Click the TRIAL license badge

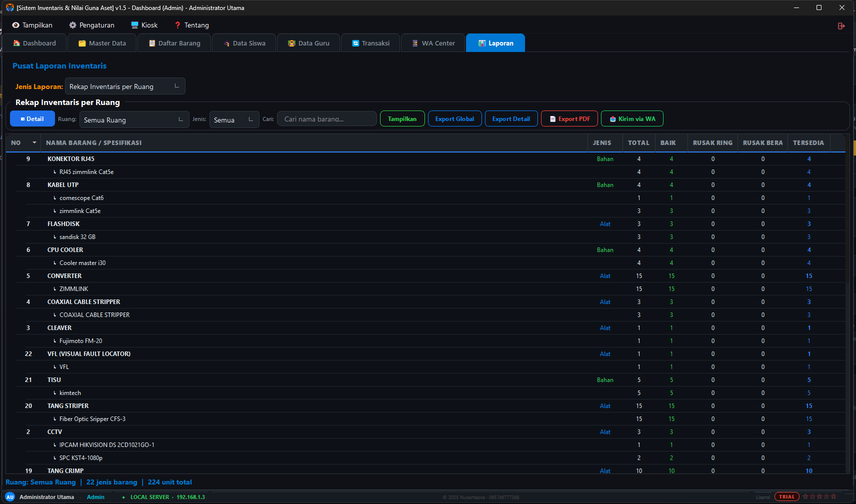coord(787,496)
